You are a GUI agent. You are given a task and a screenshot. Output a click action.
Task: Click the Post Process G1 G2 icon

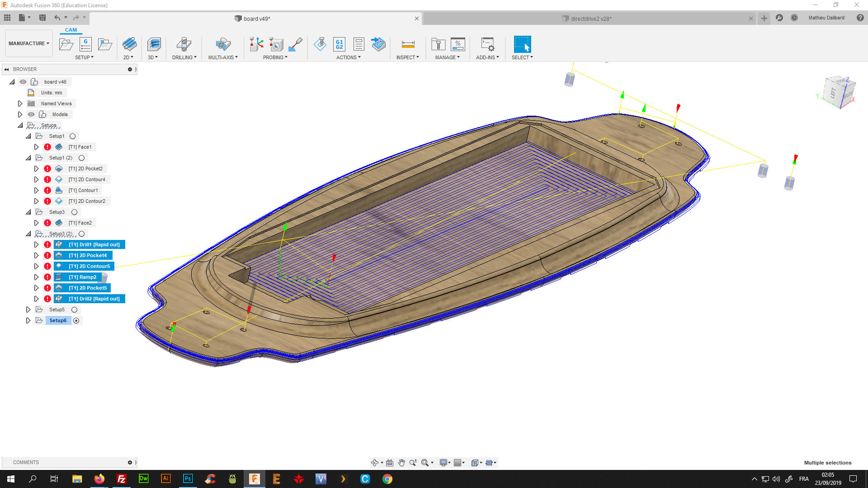(x=339, y=44)
